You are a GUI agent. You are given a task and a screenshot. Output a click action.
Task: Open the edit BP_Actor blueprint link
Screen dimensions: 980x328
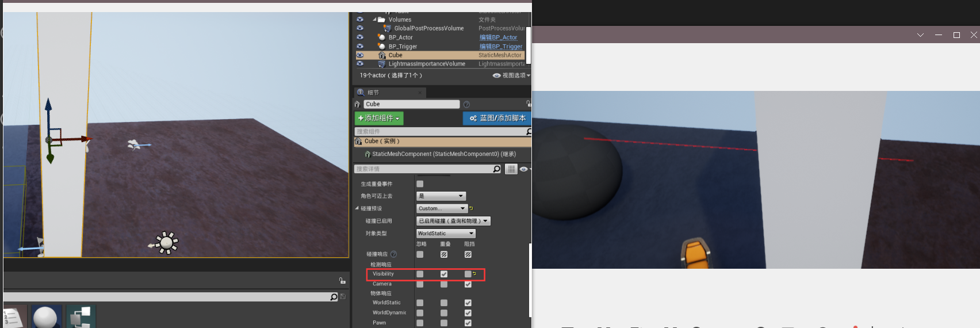(x=498, y=37)
